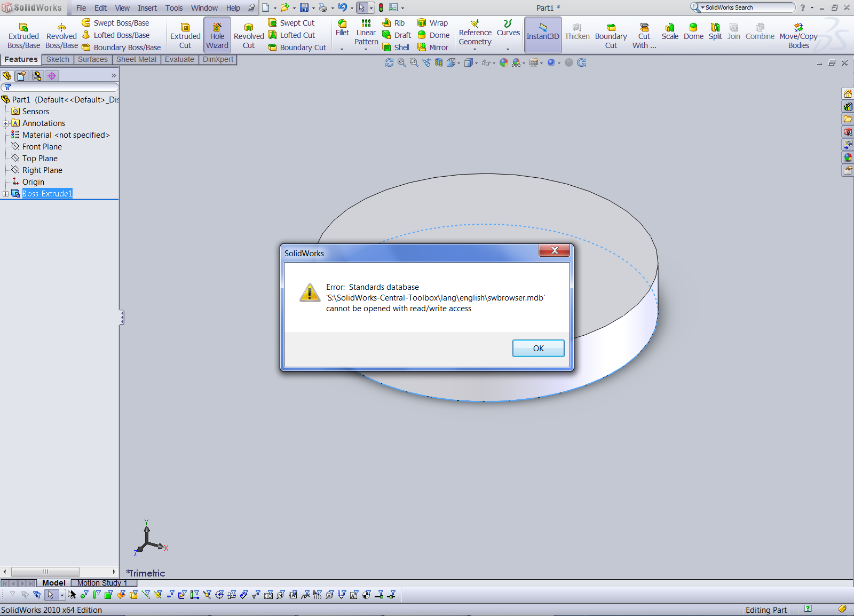Choose Lofted Cut

click(x=291, y=35)
